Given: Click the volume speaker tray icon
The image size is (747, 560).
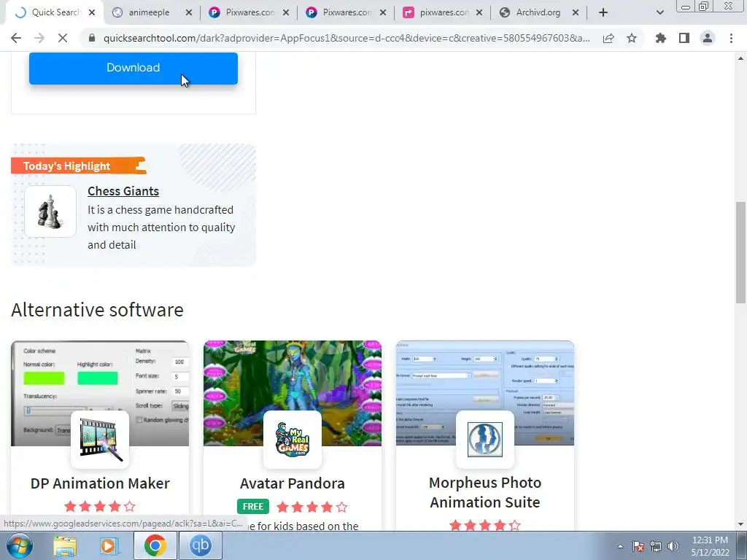Looking at the screenshot, I should tap(673, 546).
